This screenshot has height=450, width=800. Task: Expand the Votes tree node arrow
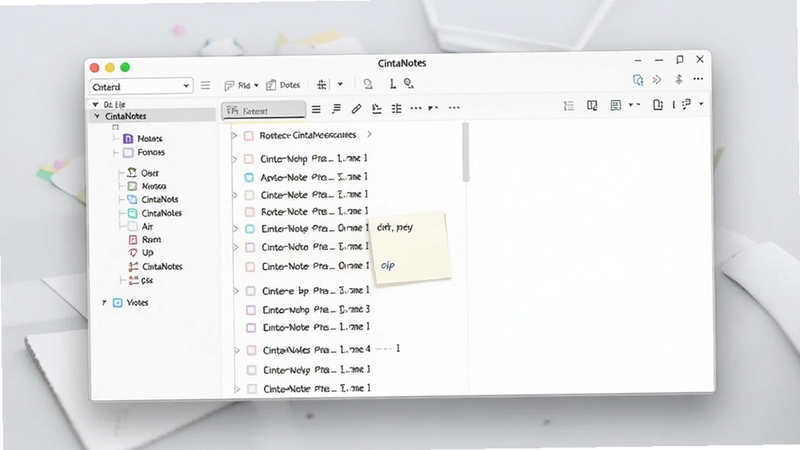pyautogui.click(x=104, y=303)
